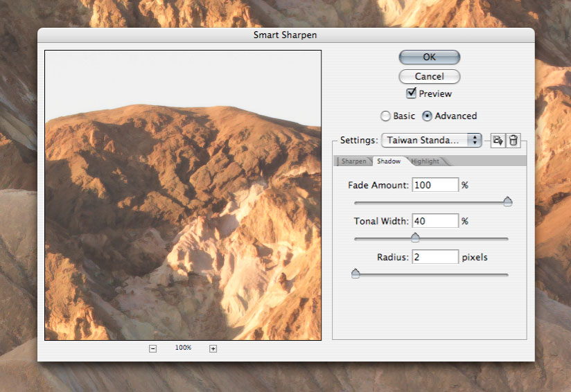
Task: Open the Settings preset dropdown
Action: [431, 140]
